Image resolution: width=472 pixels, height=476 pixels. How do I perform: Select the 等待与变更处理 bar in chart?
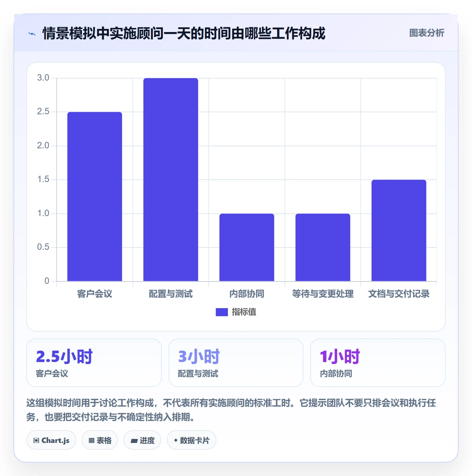click(x=323, y=247)
